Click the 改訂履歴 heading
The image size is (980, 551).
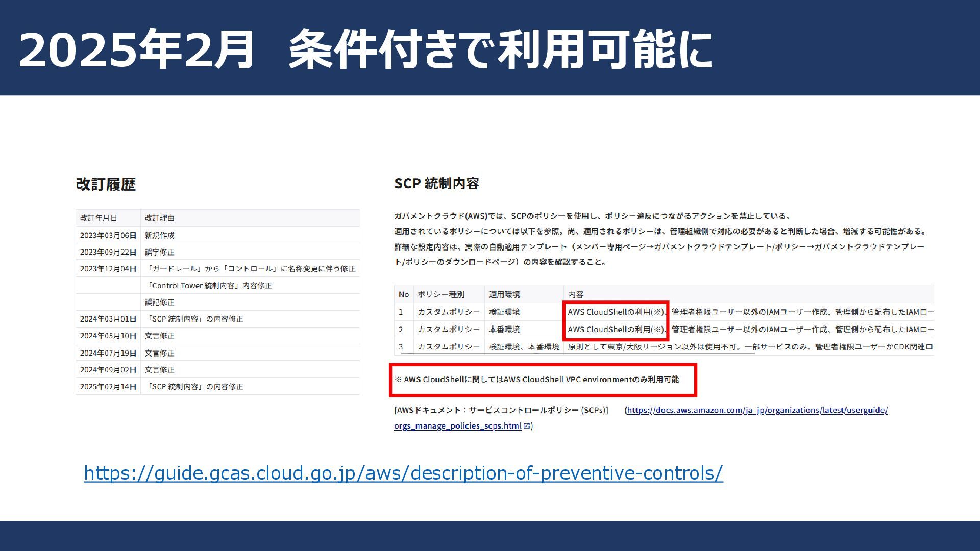106,184
